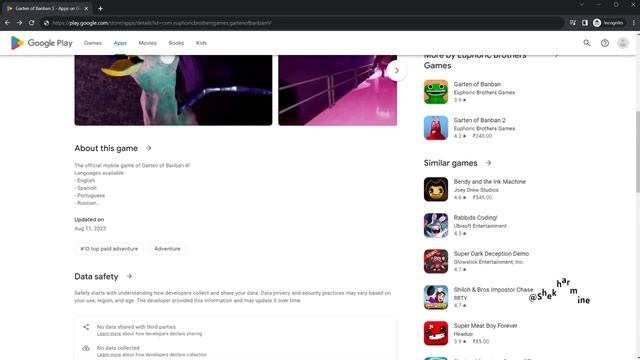Click the browser forward arrow

point(19,23)
